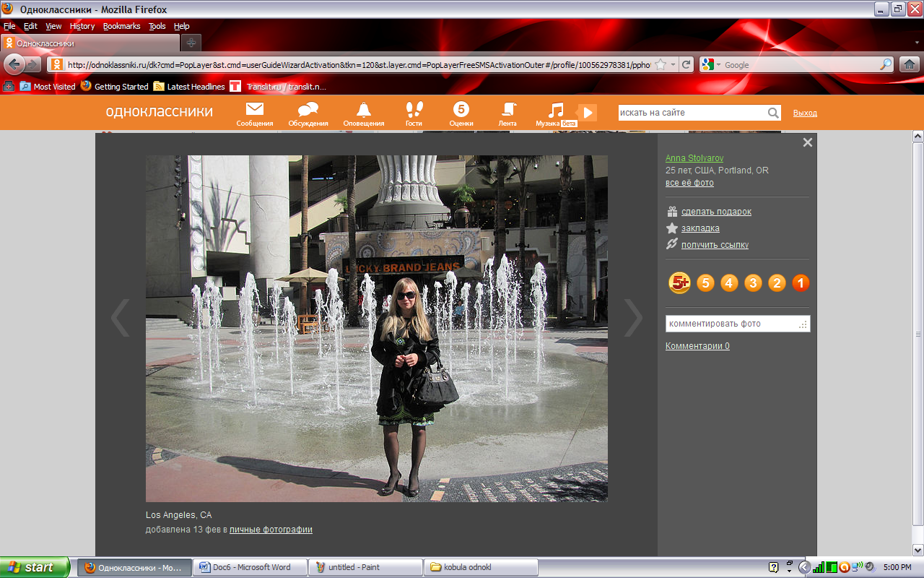The image size is (924, 578).
Task: Rate the photo 5
Action: pyautogui.click(x=705, y=282)
